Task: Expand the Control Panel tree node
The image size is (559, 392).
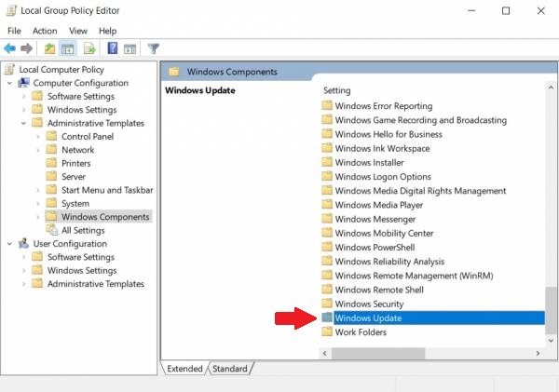Action: point(38,137)
